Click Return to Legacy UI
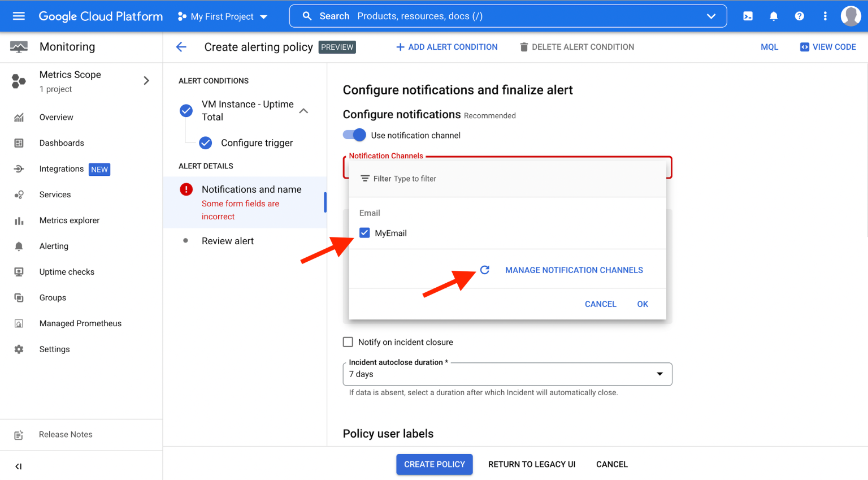868x480 pixels. coord(532,464)
